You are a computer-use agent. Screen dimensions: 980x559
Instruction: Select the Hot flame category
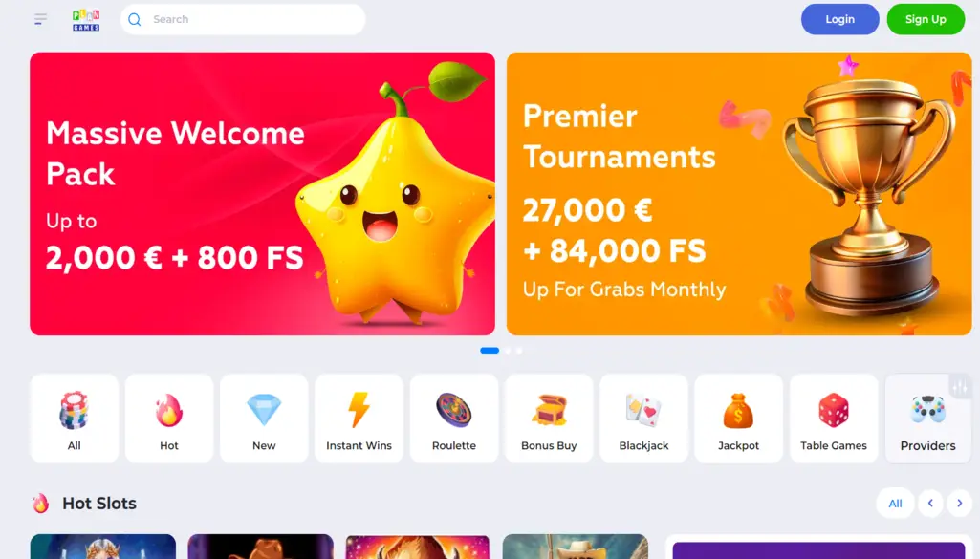click(168, 419)
